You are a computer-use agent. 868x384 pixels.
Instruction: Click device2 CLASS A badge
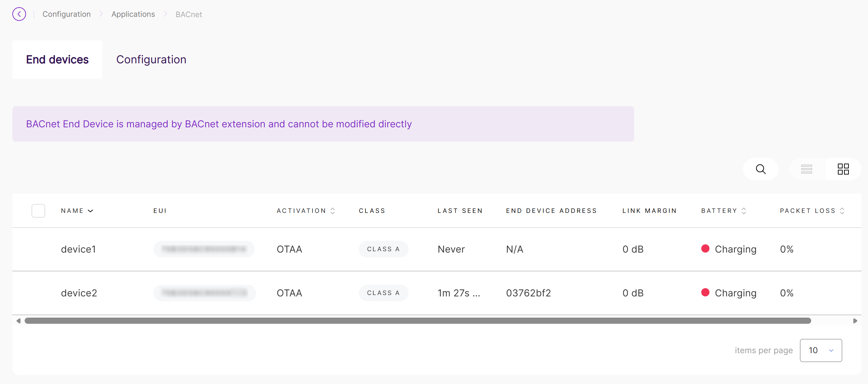(383, 293)
